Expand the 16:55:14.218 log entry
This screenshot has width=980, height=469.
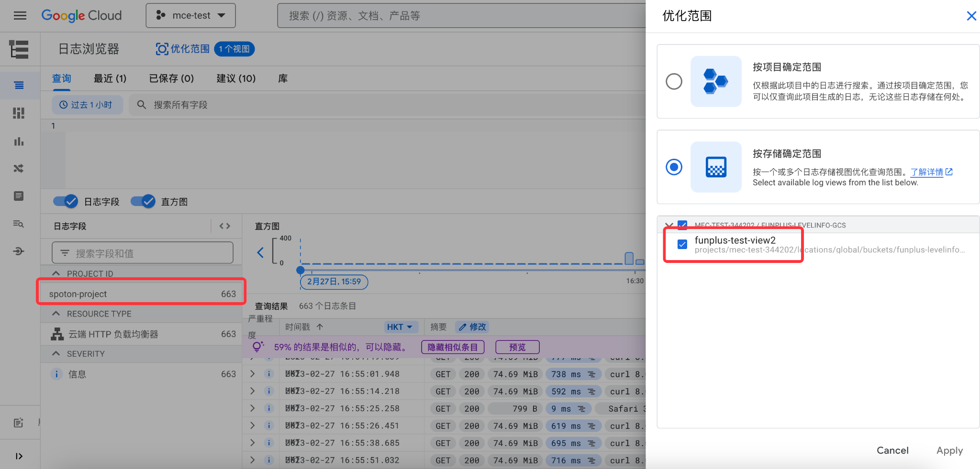pos(252,391)
